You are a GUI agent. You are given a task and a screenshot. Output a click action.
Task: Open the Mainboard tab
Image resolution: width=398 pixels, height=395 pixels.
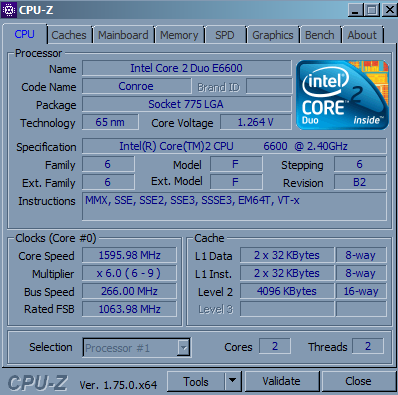tap(123, 35)
